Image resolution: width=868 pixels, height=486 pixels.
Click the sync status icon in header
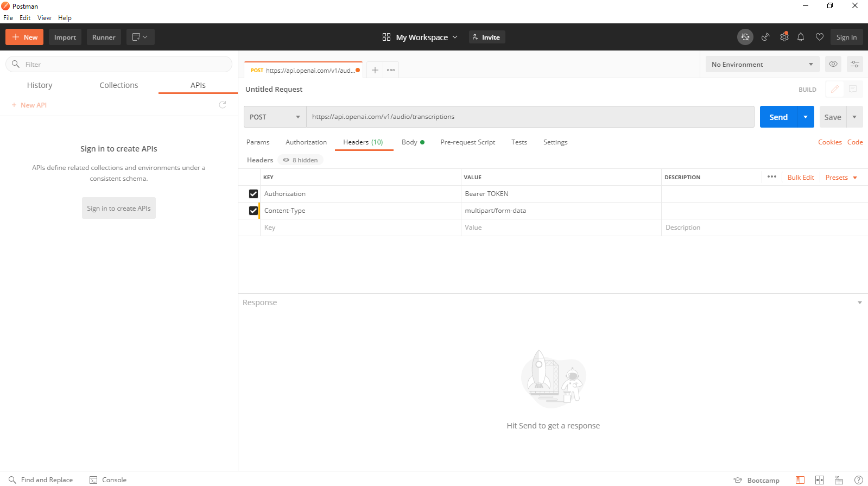(x=745, y=37)
